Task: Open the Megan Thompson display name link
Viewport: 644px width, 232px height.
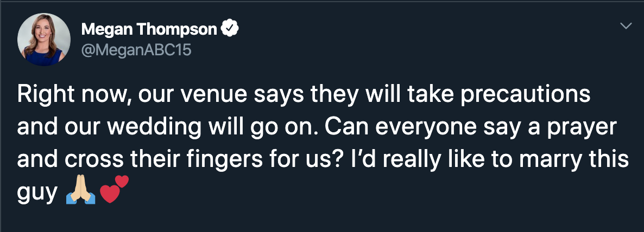Action: [149, 29]
